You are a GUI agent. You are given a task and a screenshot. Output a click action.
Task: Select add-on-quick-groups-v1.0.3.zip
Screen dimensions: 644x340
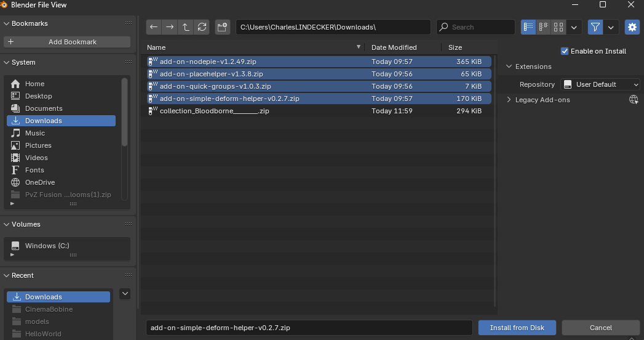point(319,86)
